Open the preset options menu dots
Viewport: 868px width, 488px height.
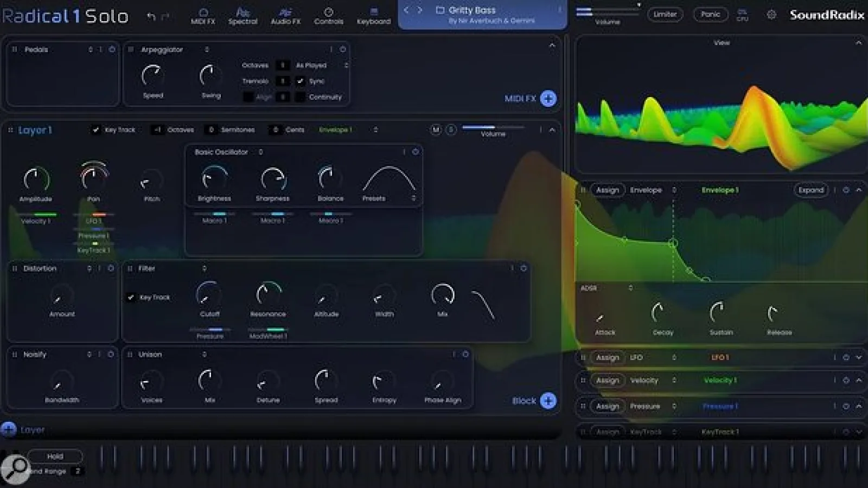[x=559, y=10]
